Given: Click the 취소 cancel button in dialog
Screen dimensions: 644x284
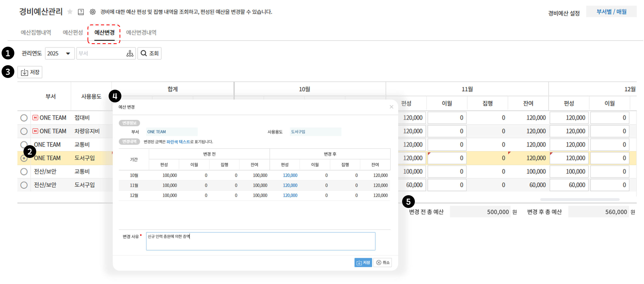Looking at the screenshot, I should [x=383, y=262].
